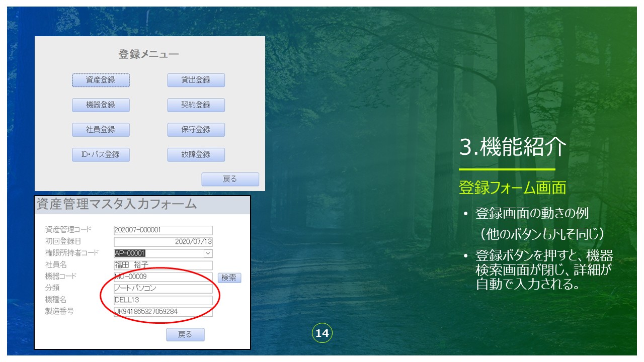Click the 資産登録 button
The width and height of the screenshot is (644, 362).
tap(101, 80)
